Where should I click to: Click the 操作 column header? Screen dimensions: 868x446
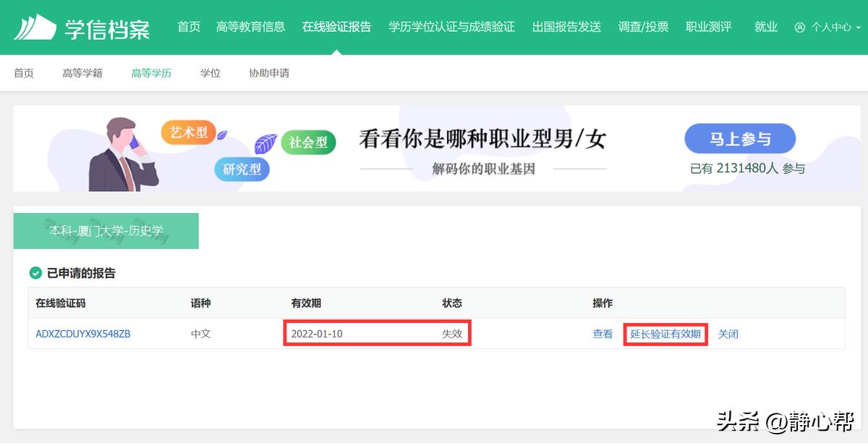[603, 303]
